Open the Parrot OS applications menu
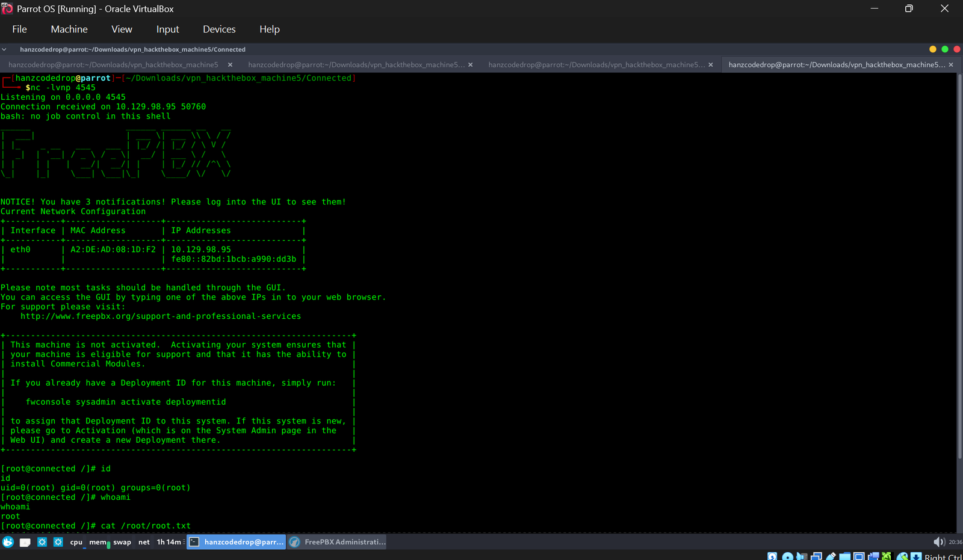 (8, 542)
